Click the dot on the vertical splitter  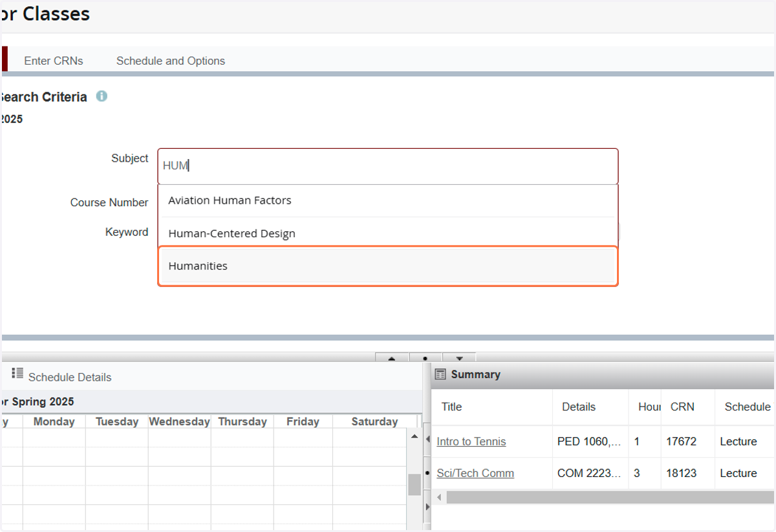pyautogui.click(x=427, y=473)
